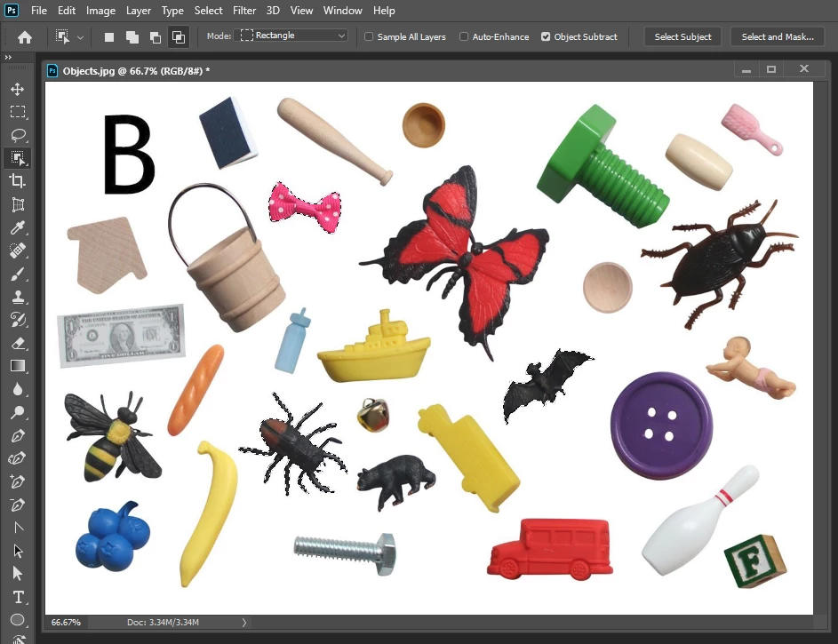Close the Objects.jpg document window
838x644 pixels.
pyautogui.click(x=804, y=68)
